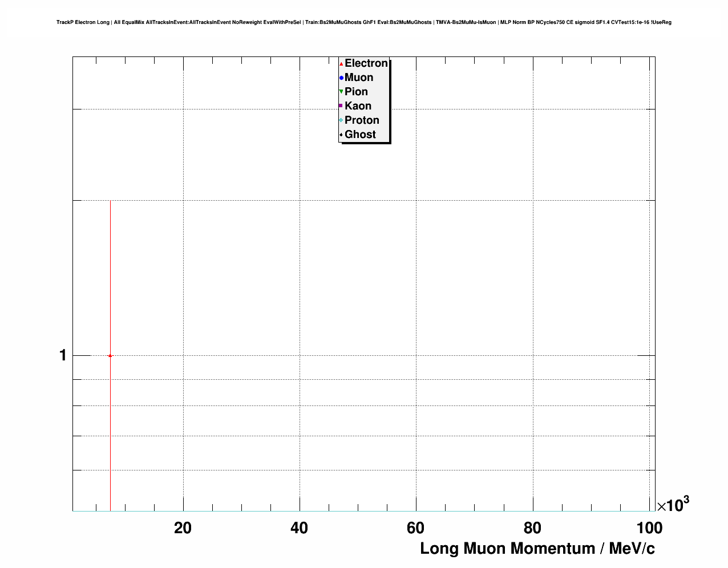The image size is (728, 568).
Task: Click the red electron data point on plot
Action: click(x=110, y=356)
